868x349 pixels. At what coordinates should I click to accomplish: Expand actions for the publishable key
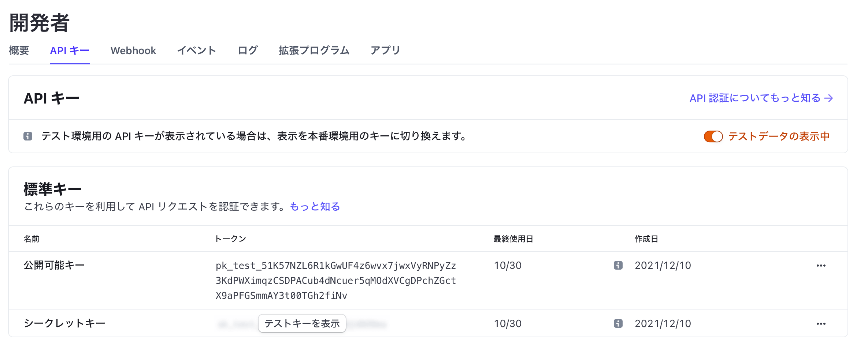[x=821, y=266]
